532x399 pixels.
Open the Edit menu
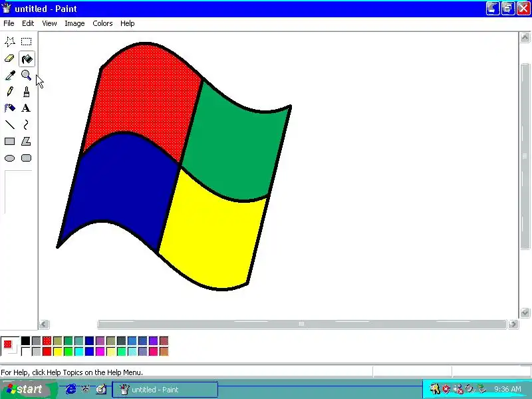click(x=28, y=23)
